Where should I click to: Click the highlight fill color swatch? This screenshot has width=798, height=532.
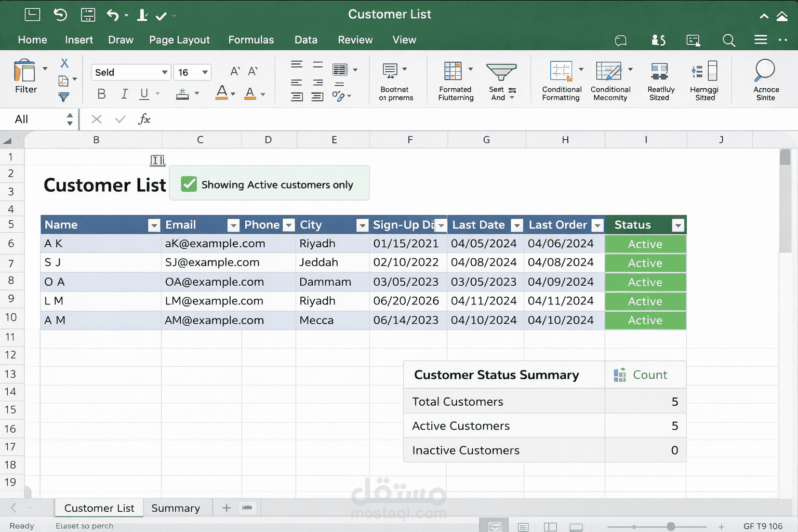click(250, 94)
